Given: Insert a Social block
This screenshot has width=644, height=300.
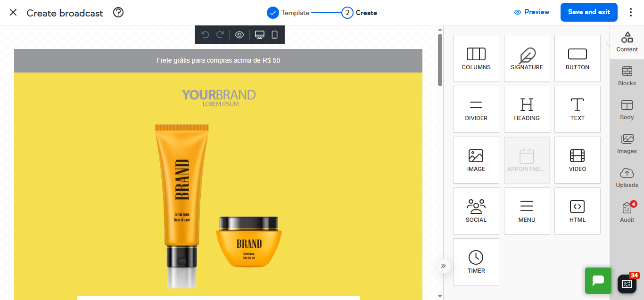Looking at the screenshot, I should pos(476,211).
